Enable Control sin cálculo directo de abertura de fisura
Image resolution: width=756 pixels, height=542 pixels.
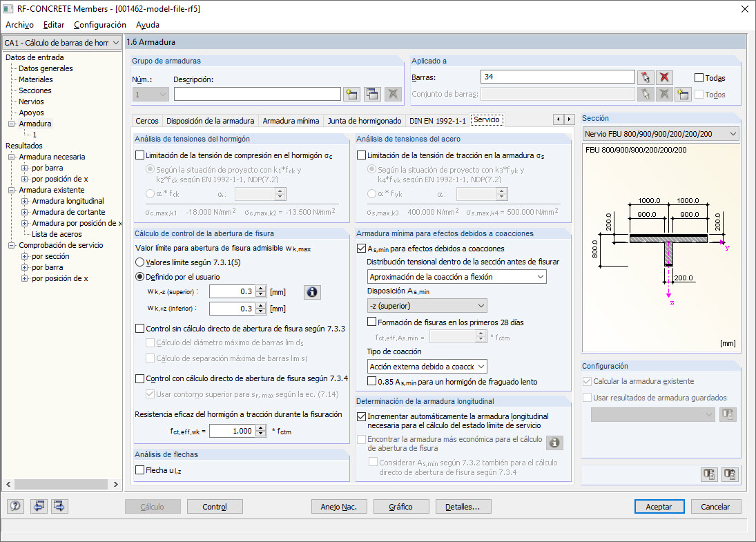140,329
